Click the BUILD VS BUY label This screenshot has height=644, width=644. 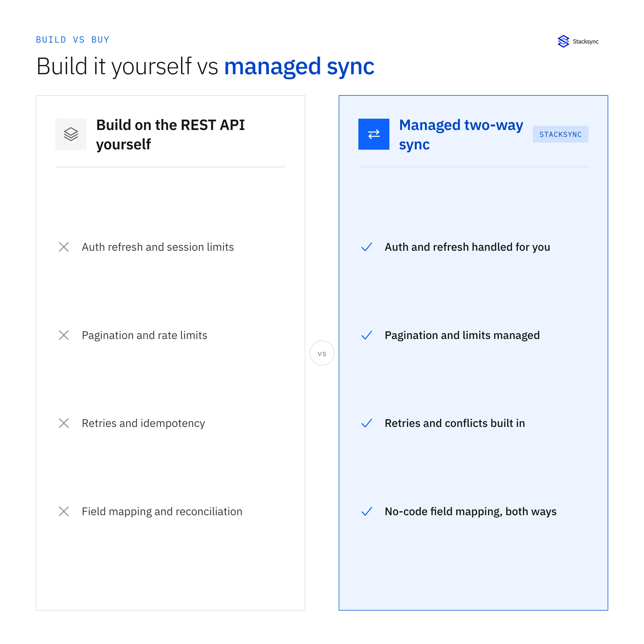[73, 40]
